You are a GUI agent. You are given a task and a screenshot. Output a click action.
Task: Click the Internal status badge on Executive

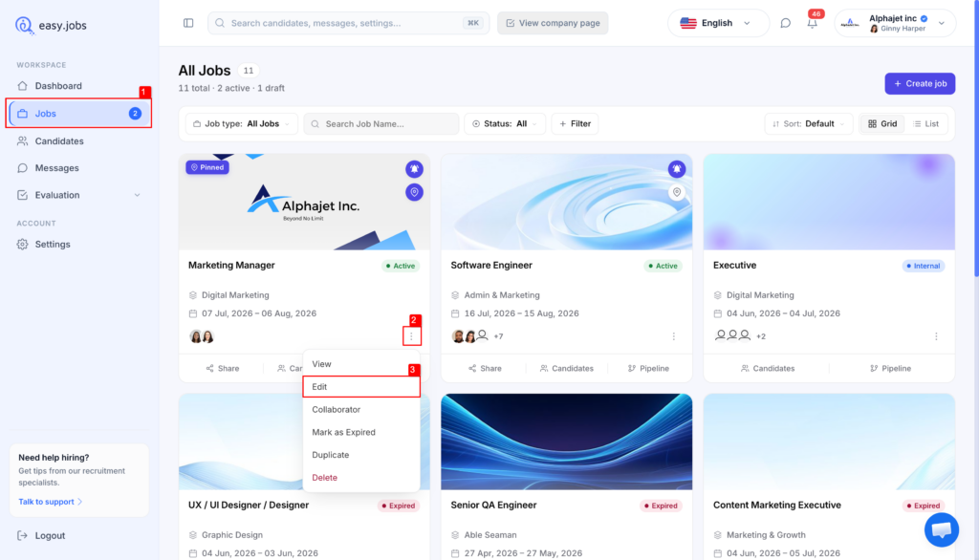click(924, 266)
